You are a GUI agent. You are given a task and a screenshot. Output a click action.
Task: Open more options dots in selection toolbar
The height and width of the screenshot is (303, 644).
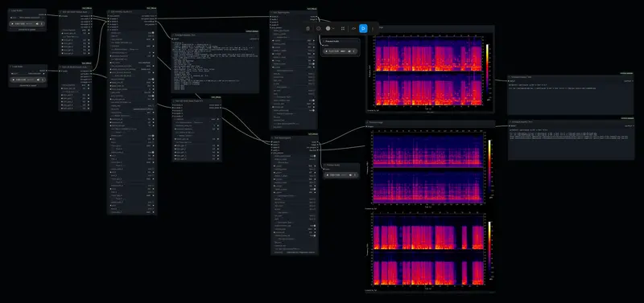pyautogui.click(x=373, y=29)
